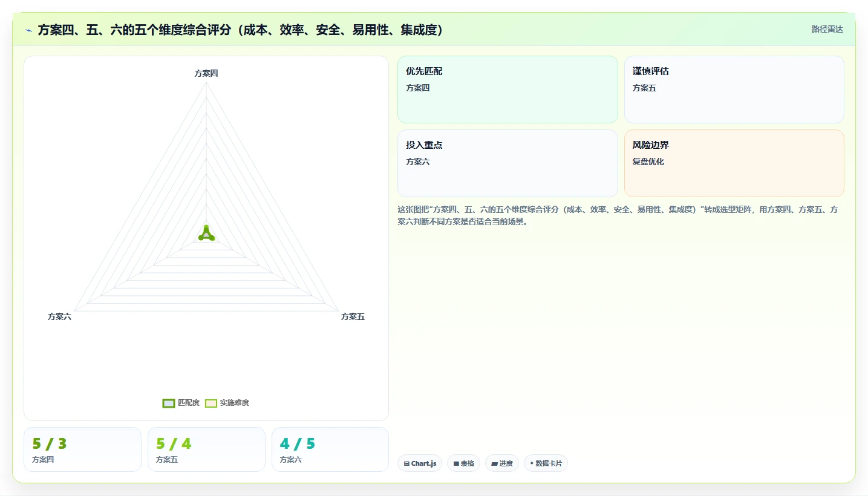Click the icon in the Chart.js chip
The width and height of the screenshot is (868, 496).
(x=407, y=464)
